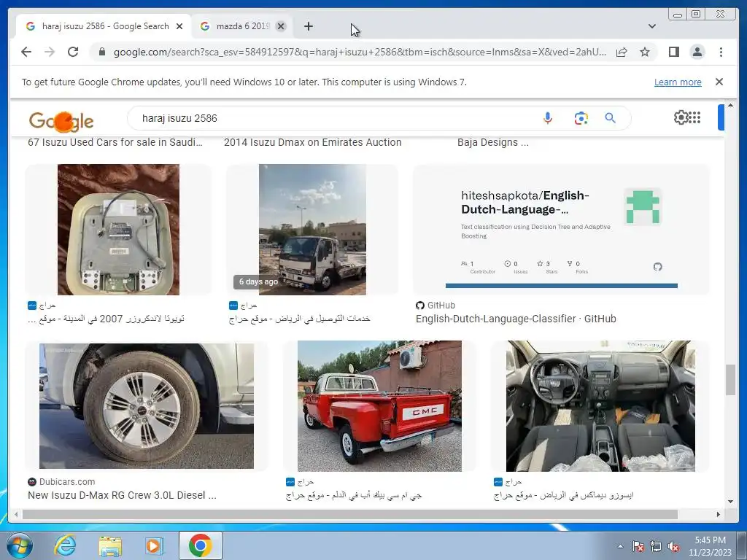Dismiss the Chrome update notification bar

pyautogui.click(x=719, y=82)
